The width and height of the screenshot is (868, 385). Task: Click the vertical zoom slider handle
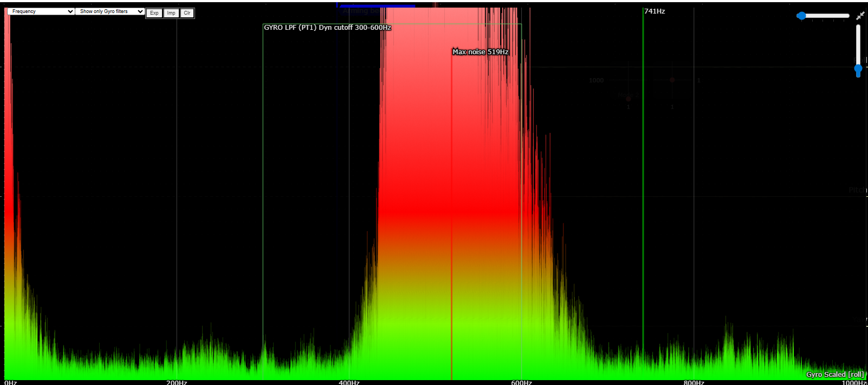(x=858, y=69)
